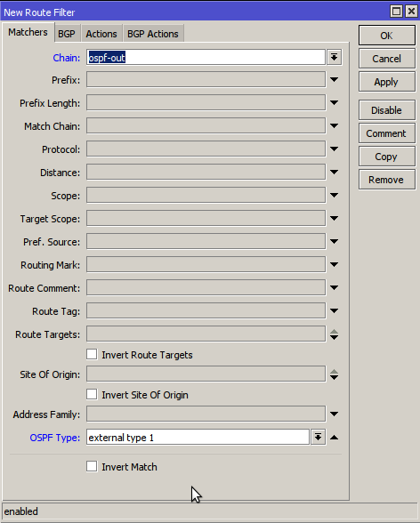Enable Invert Route Targets checkbox
Viewport: 420px width, 523px height.
[92, 354]
